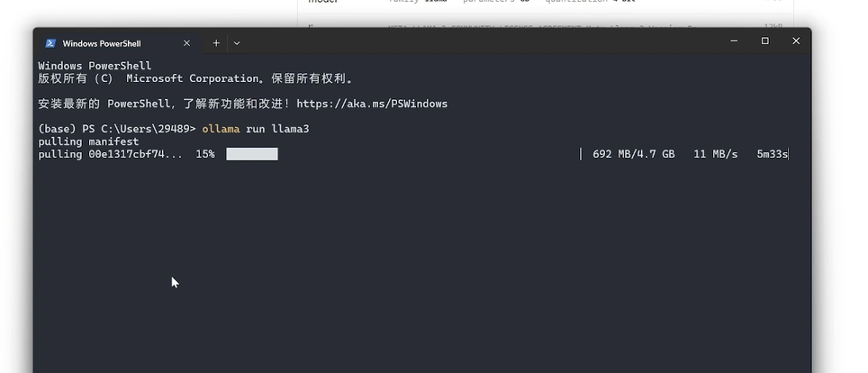Minimize the terminal window
Image resolution: width=868 pixels, height=373 pixels.
pos(734,41)
